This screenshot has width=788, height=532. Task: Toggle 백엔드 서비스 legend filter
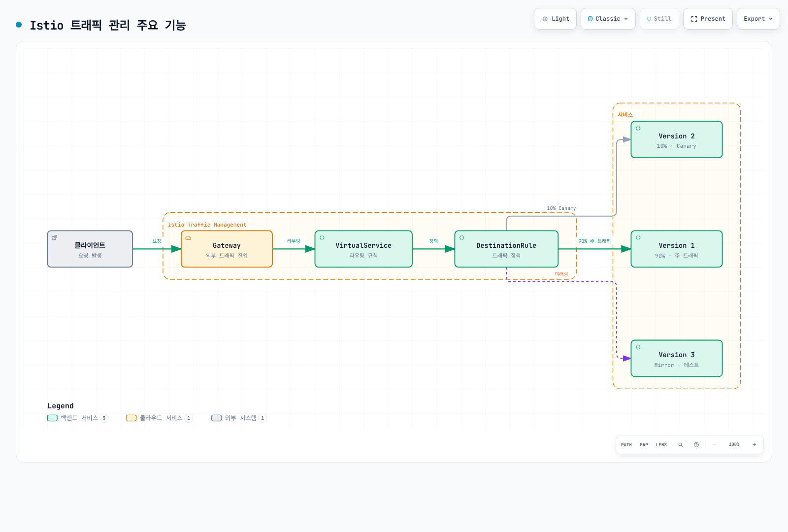point(77,418)
